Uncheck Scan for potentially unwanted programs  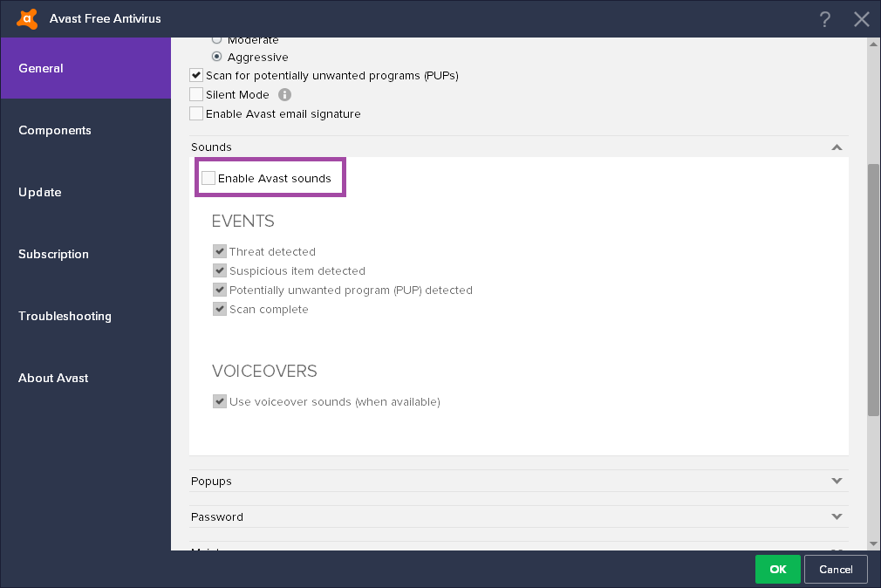[x=196, y=75]
